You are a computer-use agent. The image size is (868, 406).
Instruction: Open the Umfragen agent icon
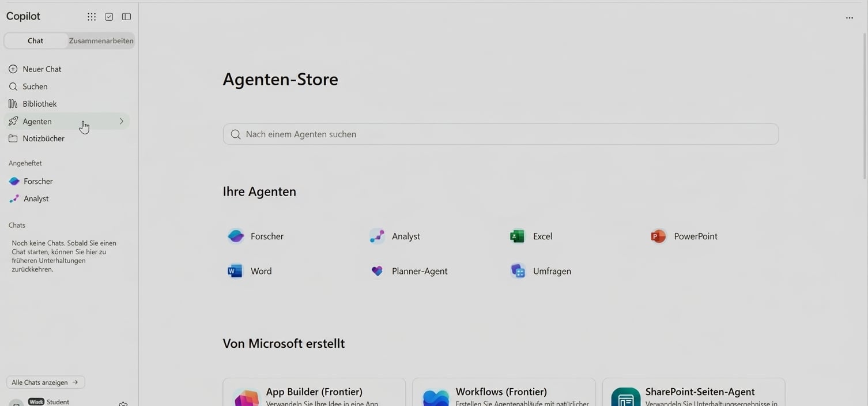pos(518,271)
